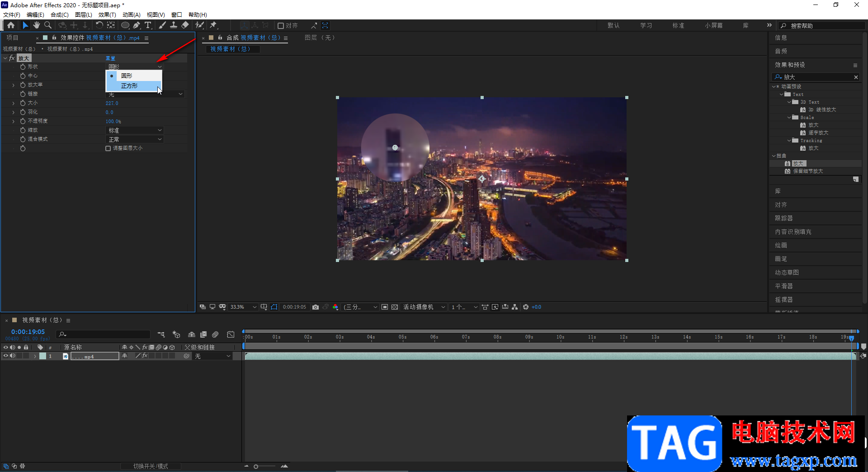Open the 33.3% magnification dropdown
Viewport: 868px width, 472px height.
[243, 307]
